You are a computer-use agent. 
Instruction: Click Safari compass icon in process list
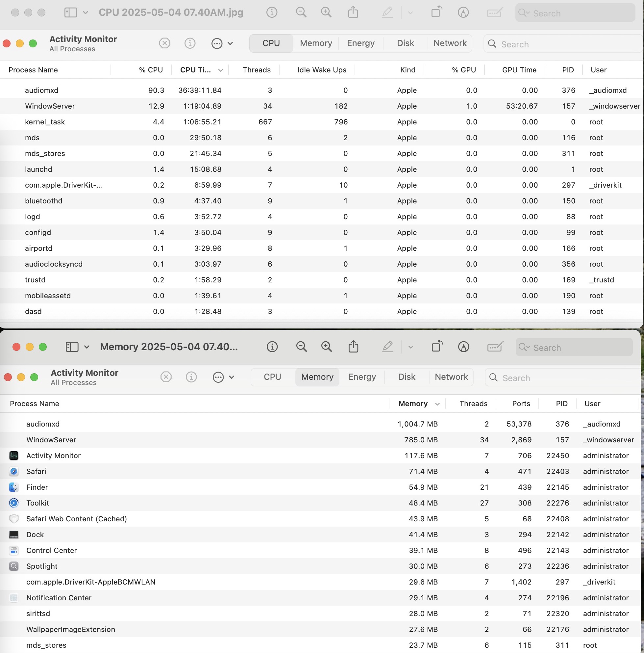coord(14,472)
